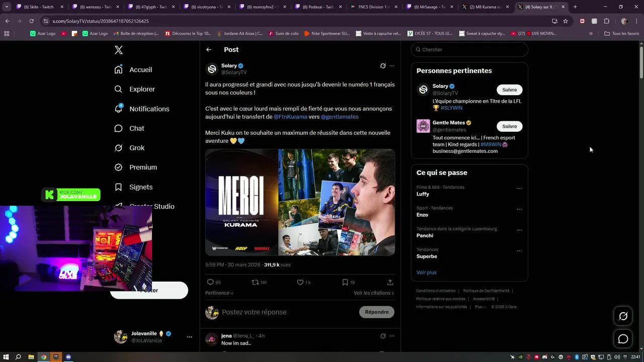
Task: Open the three-dot menu for the Luffy trend
Action: coord(519,189)
